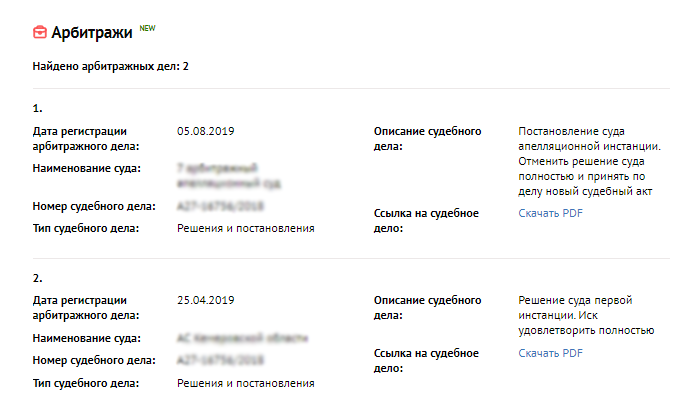Click the green NEW badge
Screen dimensions: 683x405
pyautogui.click(x=147, y=28)
